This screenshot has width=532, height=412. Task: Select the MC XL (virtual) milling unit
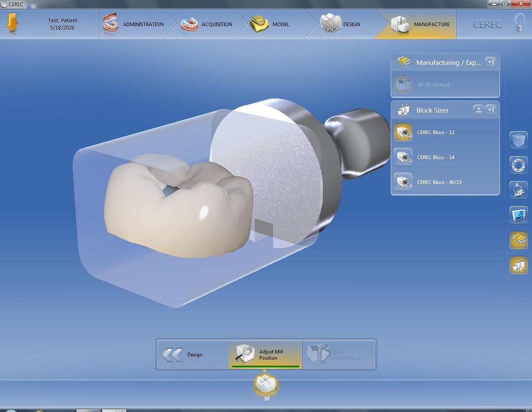[445, 84]
